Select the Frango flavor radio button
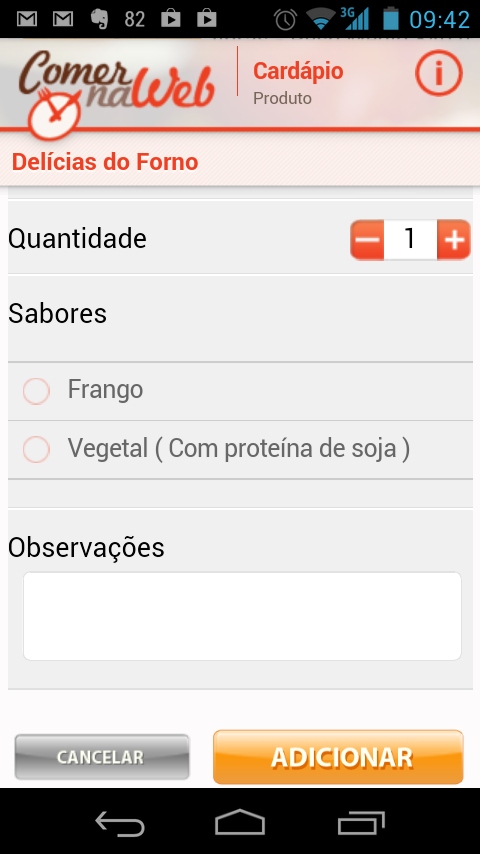The width and height of the screenshot is (480, 854). point(37,391)
